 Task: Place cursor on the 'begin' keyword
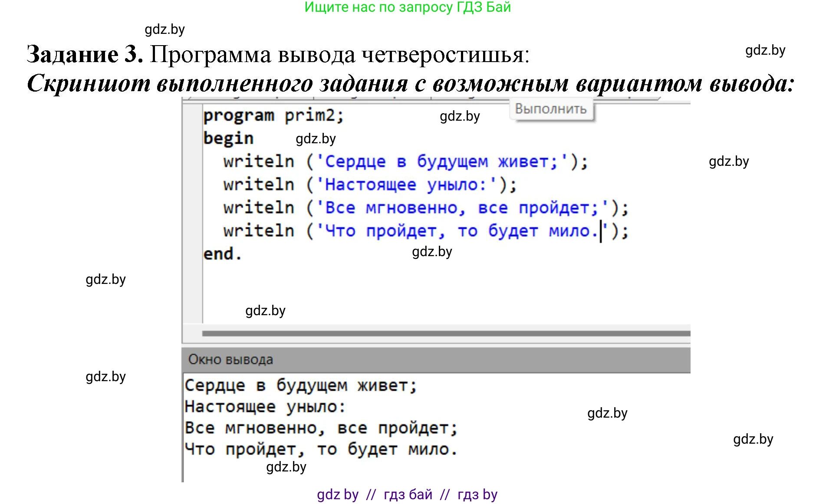pyautogui.click(x=228, y=138)
